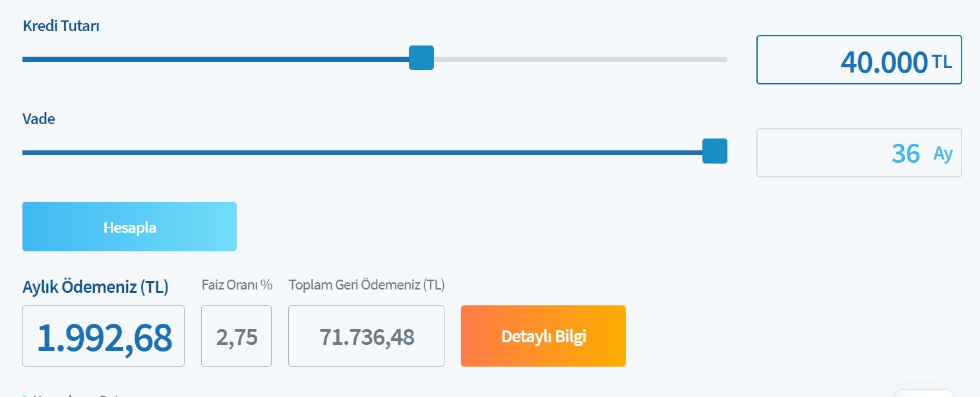Calculate the loan with the Hesapla button
This screenshot has height=397, width=980.
tap(129, 227)
